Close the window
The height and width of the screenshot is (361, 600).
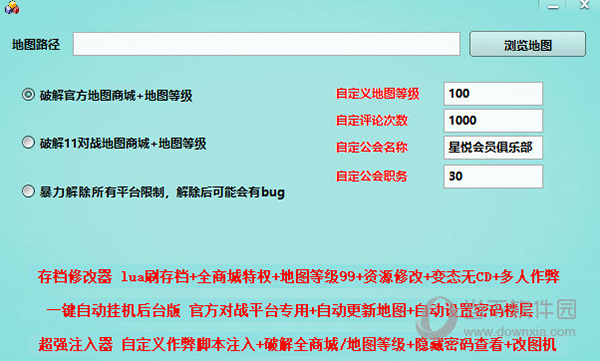coord(584,5)
